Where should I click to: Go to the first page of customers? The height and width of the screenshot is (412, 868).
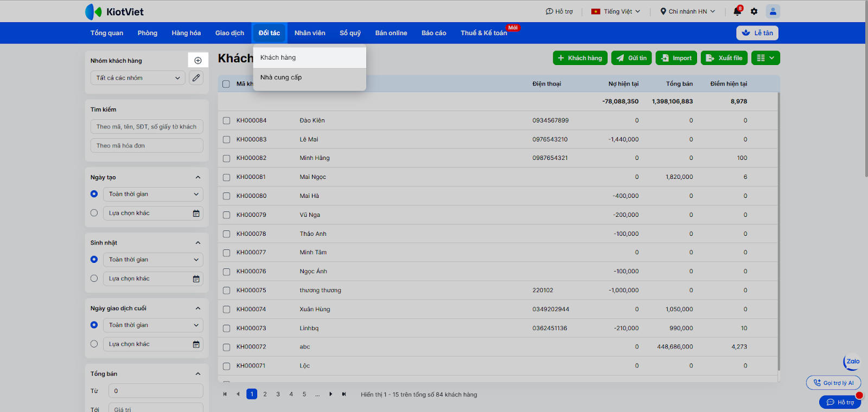coord(225,394)
